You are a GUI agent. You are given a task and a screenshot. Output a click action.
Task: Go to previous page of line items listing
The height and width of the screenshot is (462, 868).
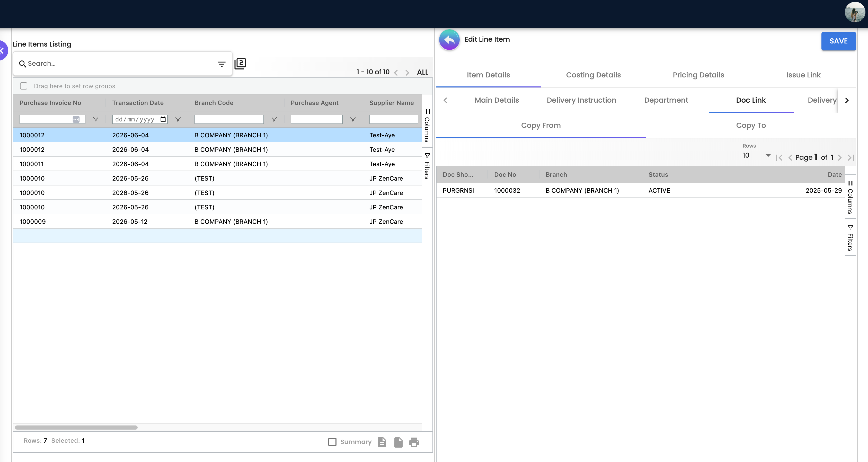[x=396, y=73]
